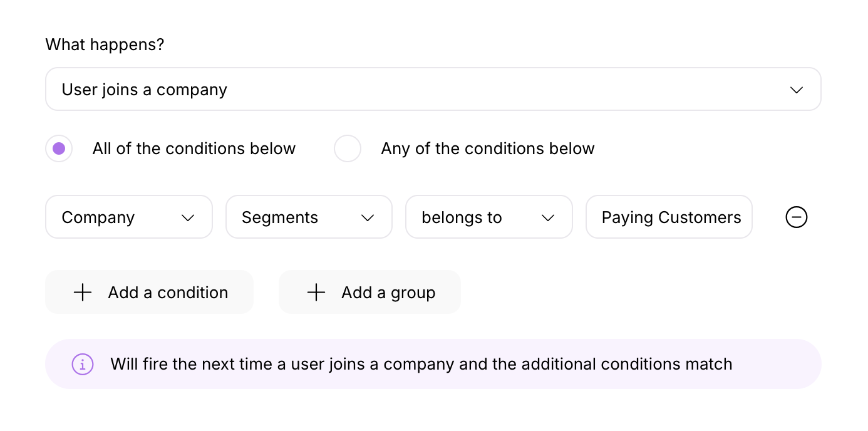Click the info icon in the purple banner
Screen dimensions: 868x431
click(82, 364)
